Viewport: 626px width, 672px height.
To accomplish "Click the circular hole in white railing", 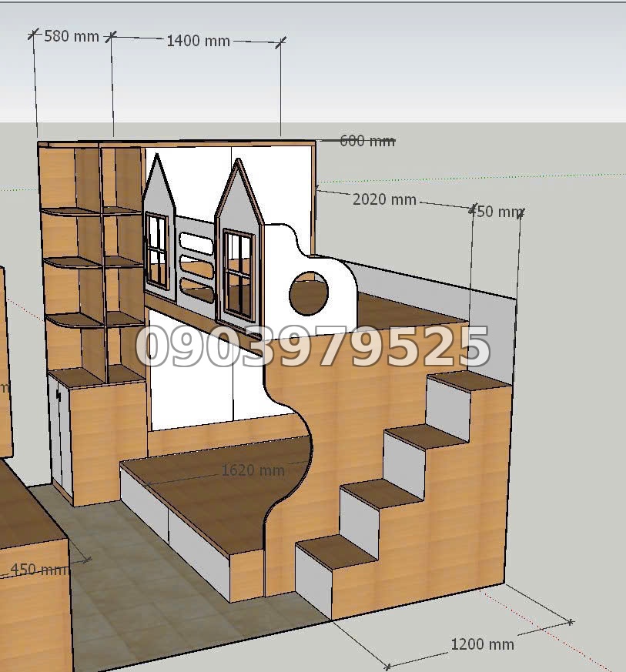I will (309, 293).
